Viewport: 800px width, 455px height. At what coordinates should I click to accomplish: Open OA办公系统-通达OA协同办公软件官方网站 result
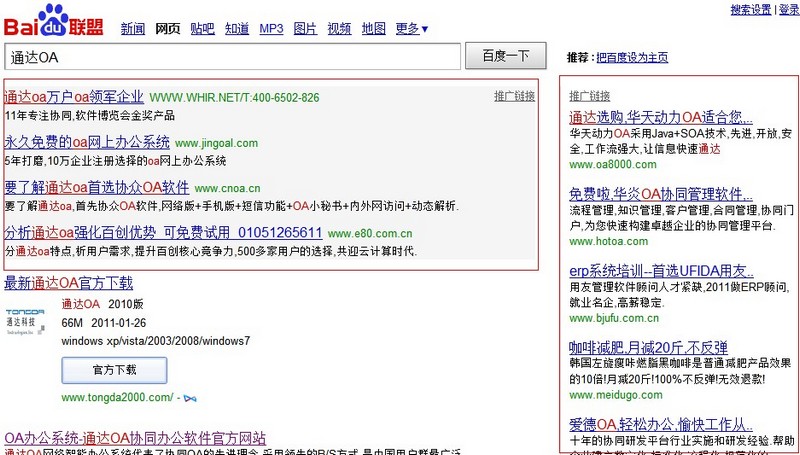coord(135,438)
